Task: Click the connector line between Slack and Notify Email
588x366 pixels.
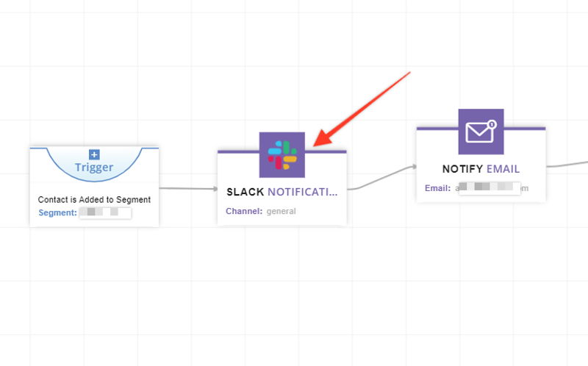Action: tap(381, 178)
